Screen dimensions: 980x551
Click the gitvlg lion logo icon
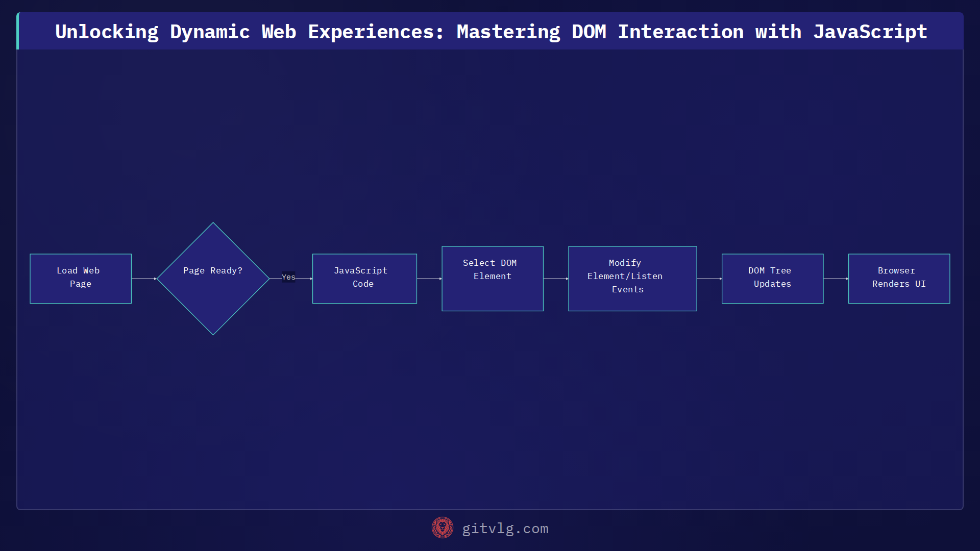tap(443, 528)
